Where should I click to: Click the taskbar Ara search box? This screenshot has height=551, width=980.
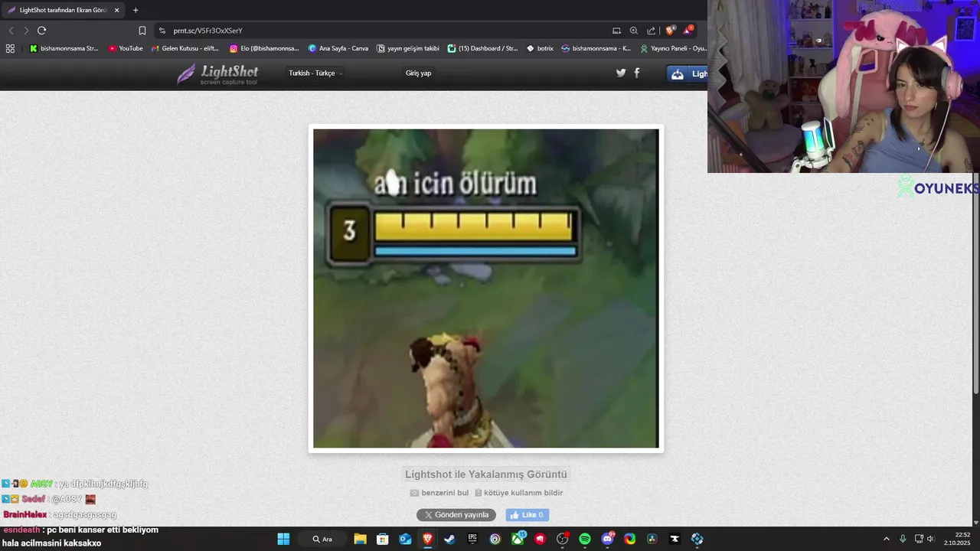pos(322,539)
